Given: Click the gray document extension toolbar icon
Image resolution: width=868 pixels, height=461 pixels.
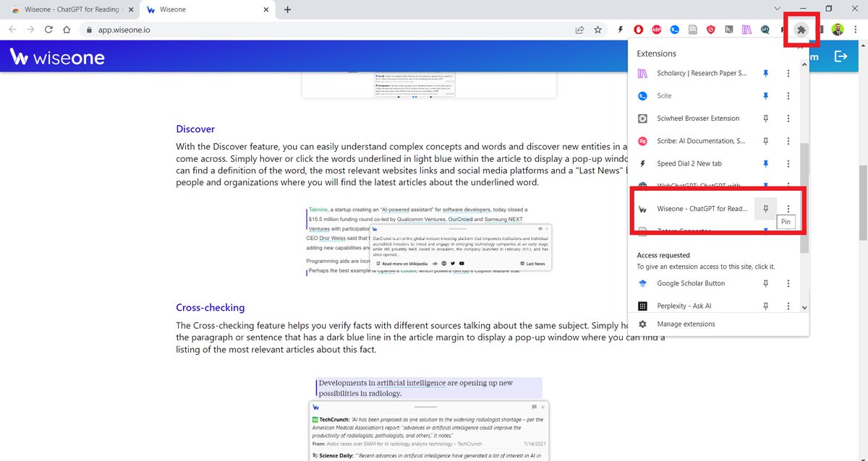Looking at the screenshot, I should click(692, 30).
